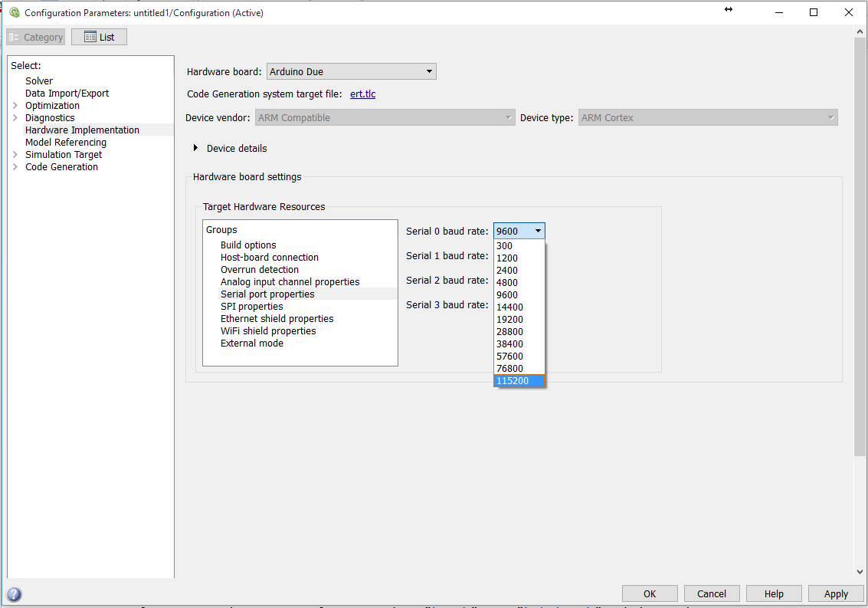Screen dimensions: 868x608
Task: Select Solver in the Select pane
Action: pyautogui.click(x=39, y=81)
